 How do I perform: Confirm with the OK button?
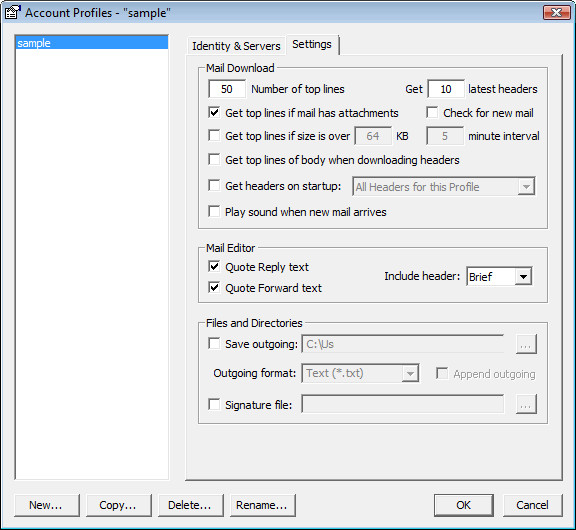464,505
